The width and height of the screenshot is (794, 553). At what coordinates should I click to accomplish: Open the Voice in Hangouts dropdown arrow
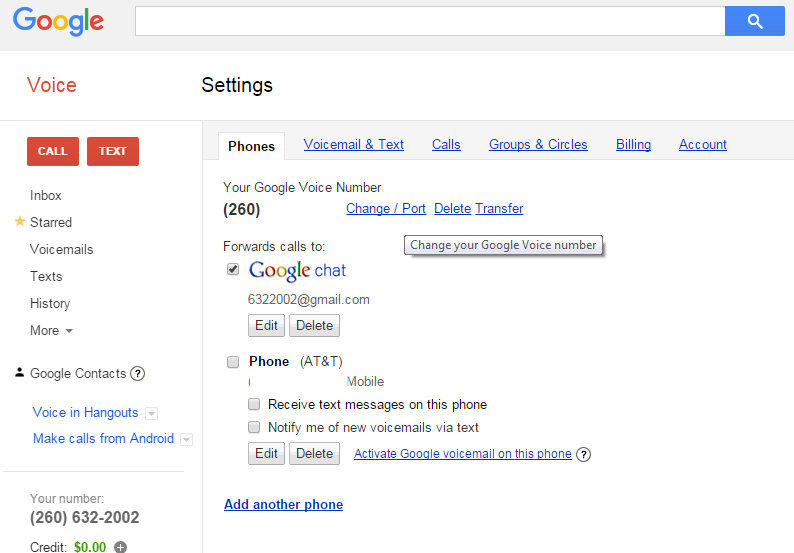point(151,413)
